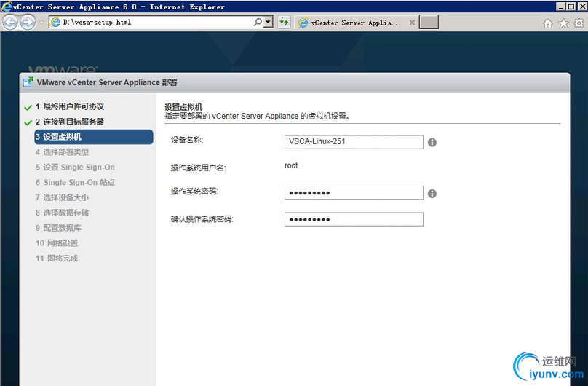Click info icon next to 操作系统密码 field

(432, 194)
